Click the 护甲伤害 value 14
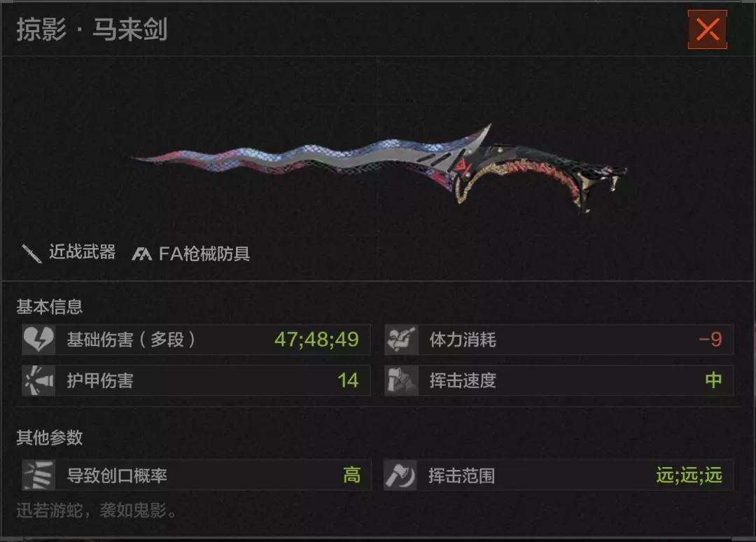Image resolution: width=756 pixels, height=542 pixels. (348, 380)
